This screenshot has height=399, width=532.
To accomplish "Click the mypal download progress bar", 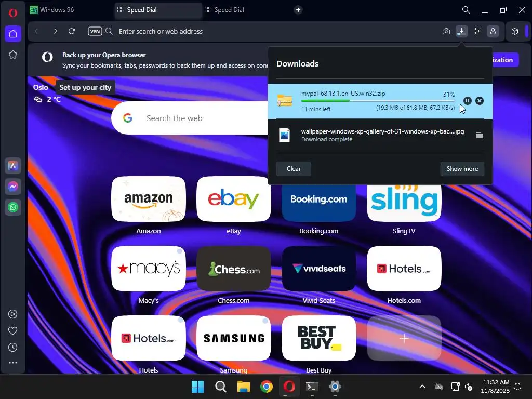I will pyautogui.click(x=378, y=101).
